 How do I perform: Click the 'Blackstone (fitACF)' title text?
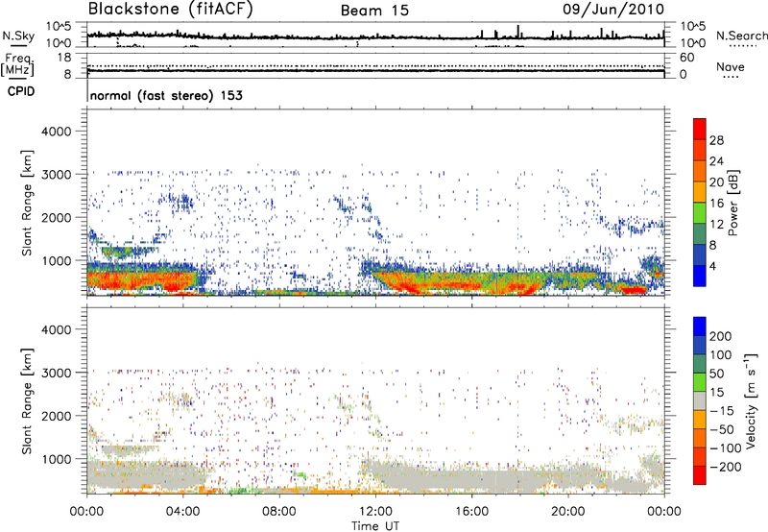(x=171, y=9)
